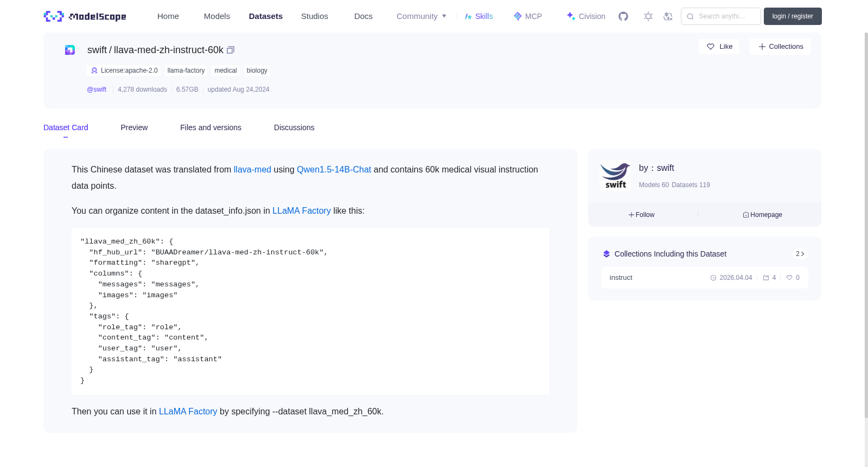Click 'Datasets 119' count text

pyautogui.click(x=691, y=185)
